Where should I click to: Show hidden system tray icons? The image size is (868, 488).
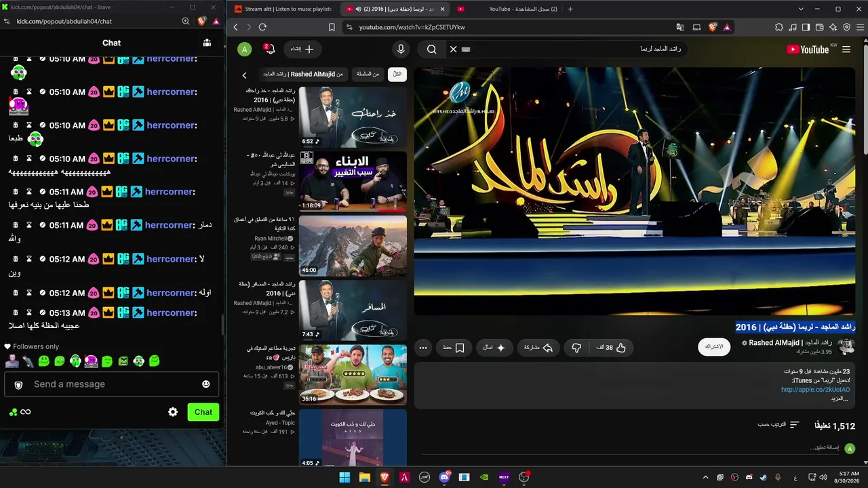click(705, 477)
